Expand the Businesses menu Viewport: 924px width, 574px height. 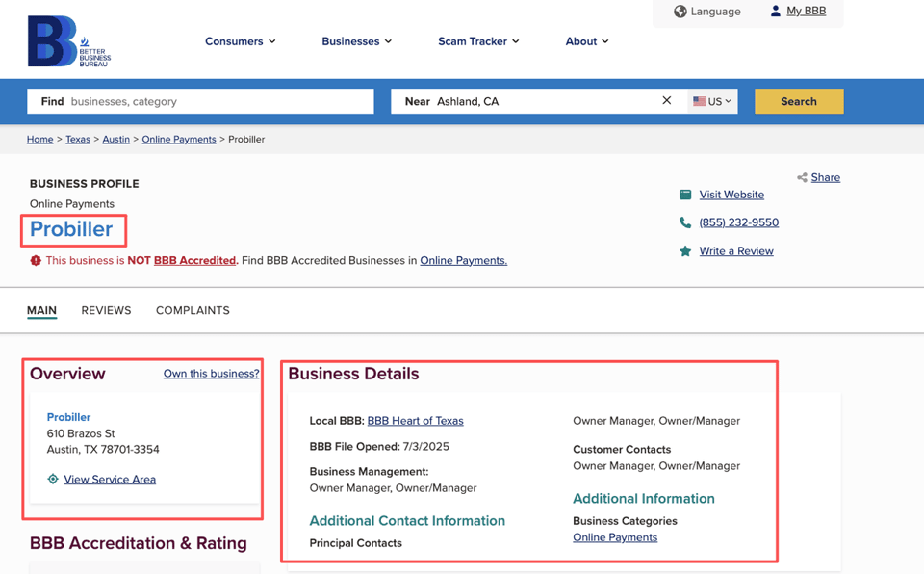tap(356, 41)
